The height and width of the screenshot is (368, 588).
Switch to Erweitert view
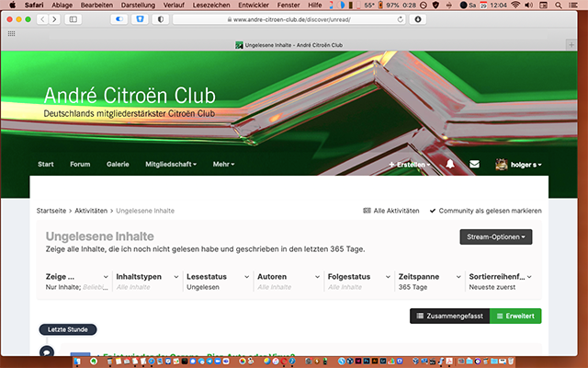click(x=515, y=316)
